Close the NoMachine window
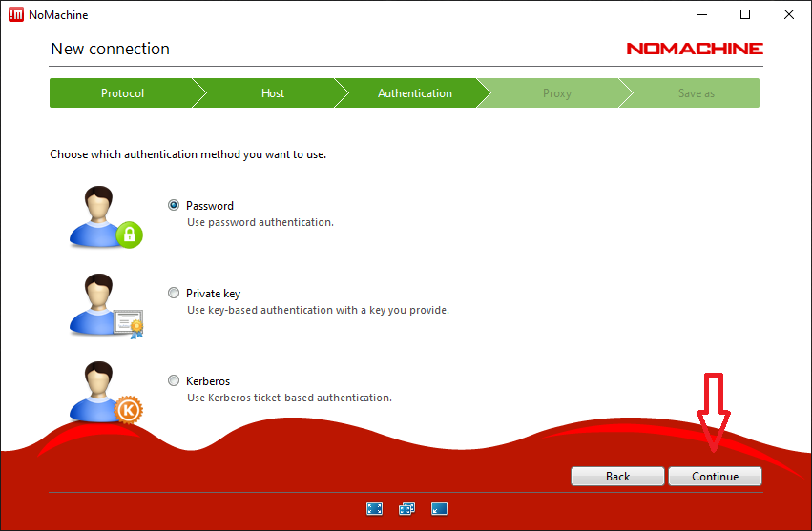This screenshot has height=531, width=812. [x=789, y=14]
